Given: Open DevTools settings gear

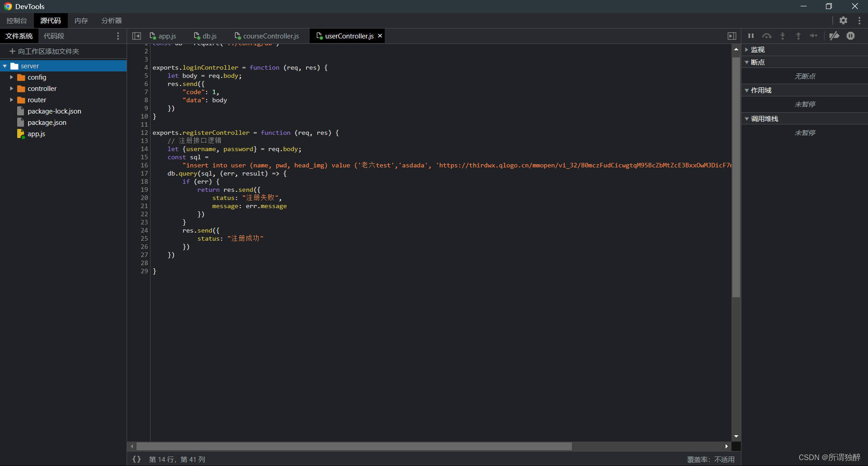Looking at the screenshot, I should tap(844, 20).
